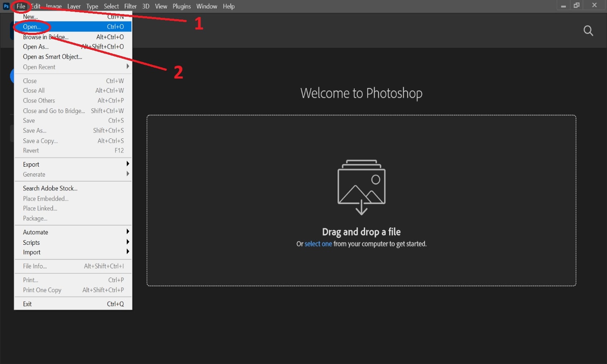Choose Place Embedded... entry

(73, 199)
